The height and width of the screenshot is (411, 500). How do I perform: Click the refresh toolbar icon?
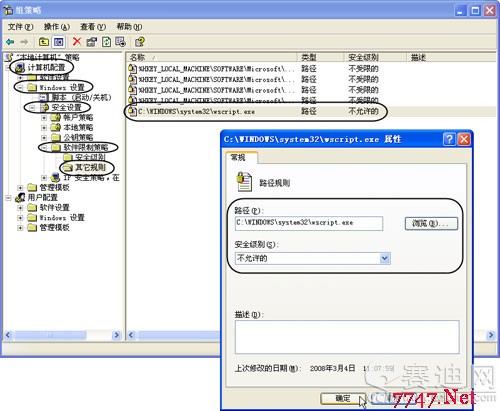tap(106, 42)
